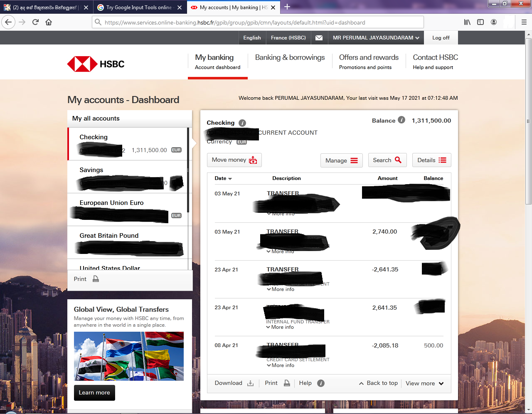The width and height of the screenshot is (532, 414).
Task: Click the Global Transfers flags image
Action: coord(129,356)
